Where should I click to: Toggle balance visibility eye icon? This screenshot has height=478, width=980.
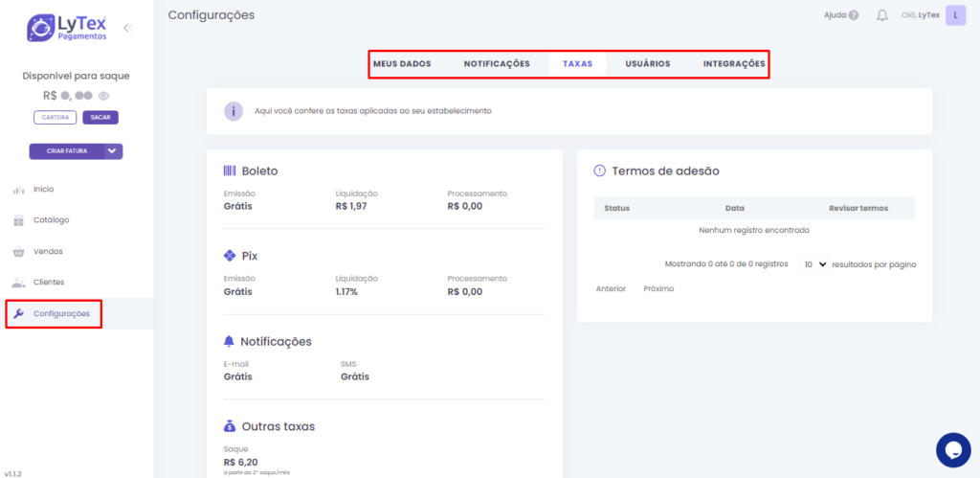tap(103, 96)
